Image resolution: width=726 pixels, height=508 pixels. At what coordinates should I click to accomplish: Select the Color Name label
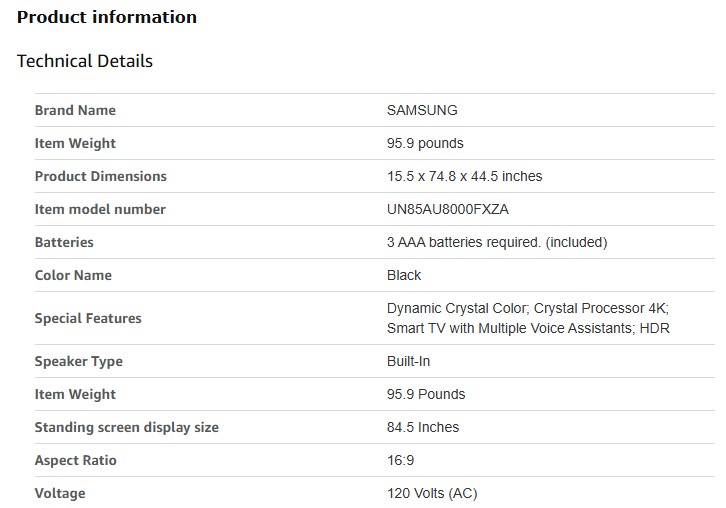(x=73, y=275)
